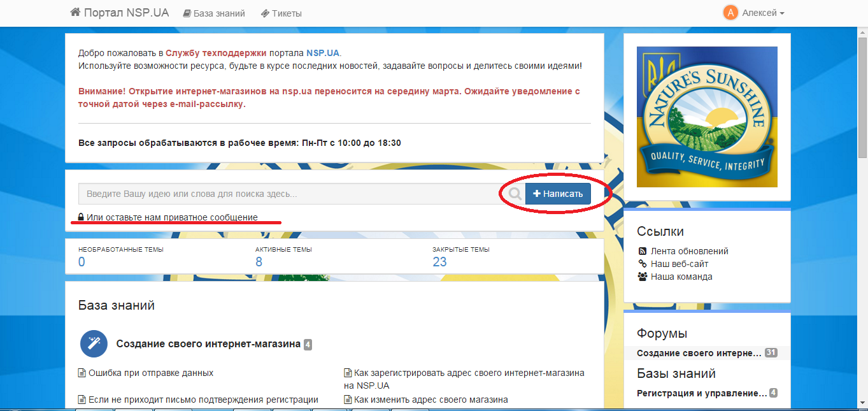Click the Базы знаний sidebar heading
868x411 pixels.
[676, 373]
